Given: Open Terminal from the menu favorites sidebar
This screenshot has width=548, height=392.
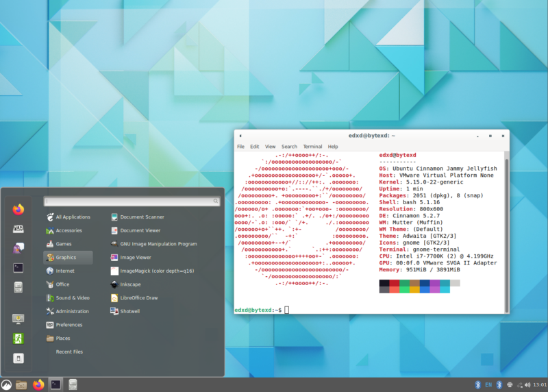Looking at the screenshot, I should tap(18, 268).
